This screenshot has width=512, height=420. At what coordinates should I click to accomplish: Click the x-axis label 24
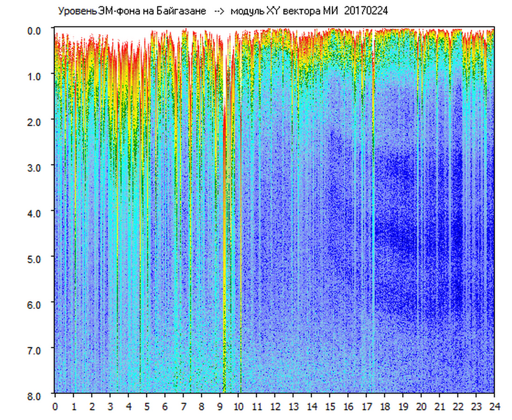(x=494, y=406)
